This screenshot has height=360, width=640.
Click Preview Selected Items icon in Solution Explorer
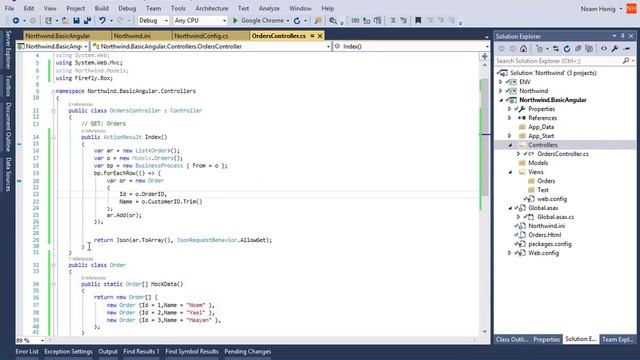(627, 49)
